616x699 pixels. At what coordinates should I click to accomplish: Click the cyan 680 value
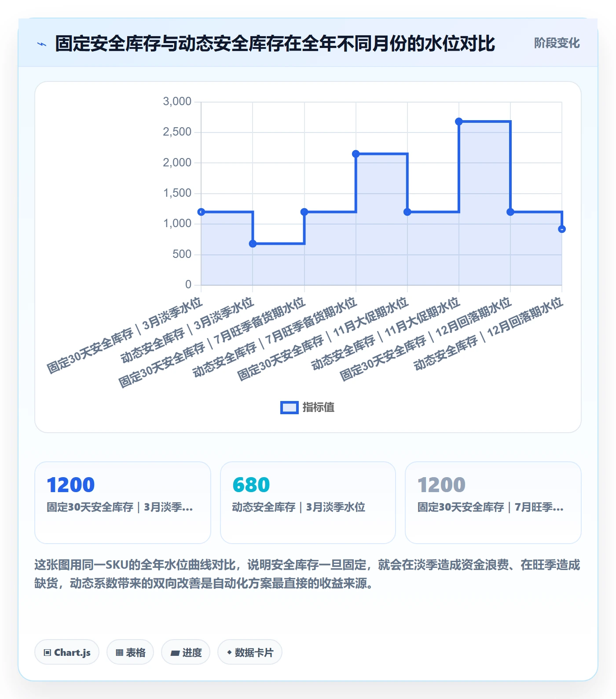(251, 485)
